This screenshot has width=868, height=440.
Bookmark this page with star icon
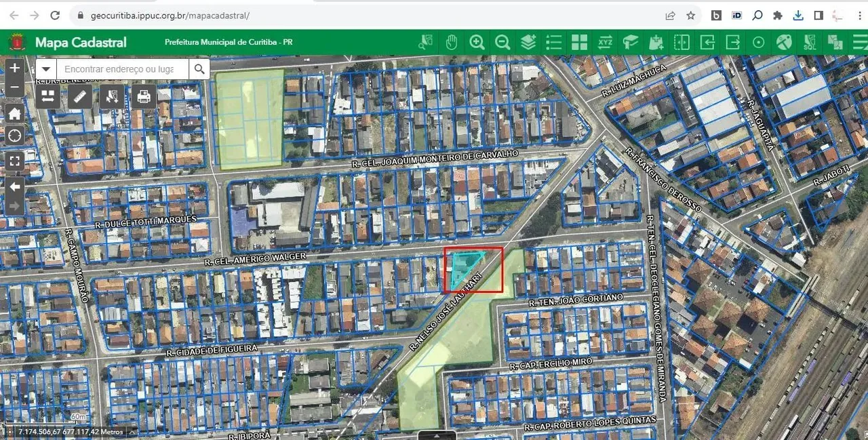[690, 15]
